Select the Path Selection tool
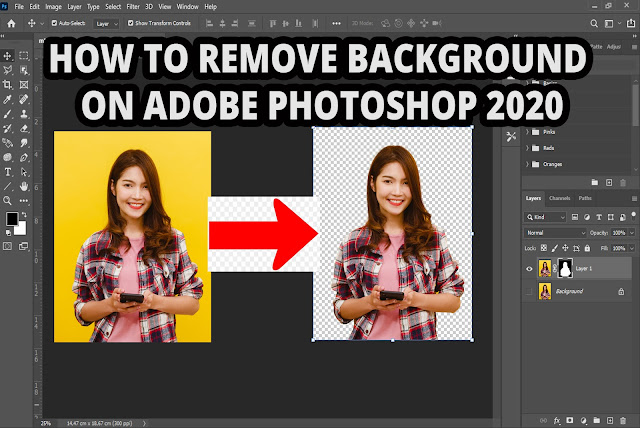 click(x=24, y=172)
